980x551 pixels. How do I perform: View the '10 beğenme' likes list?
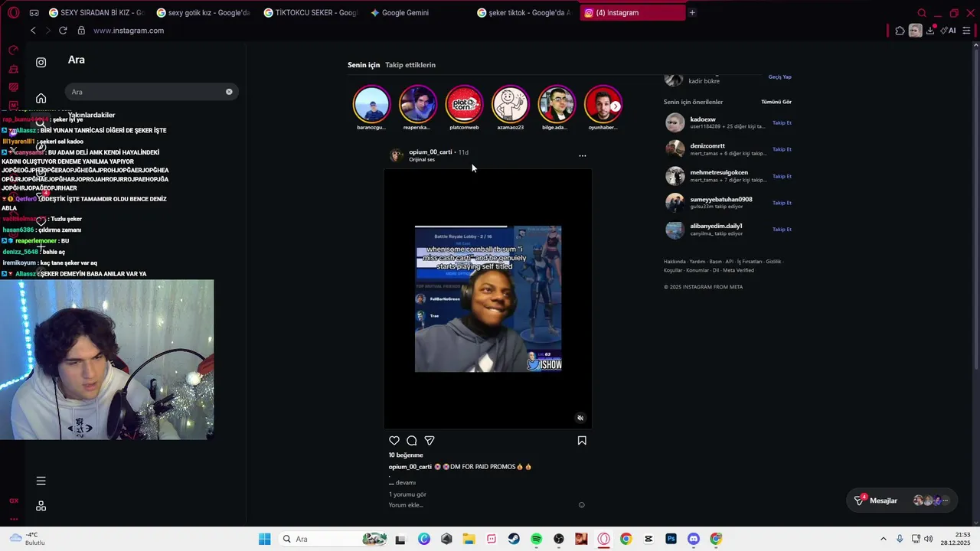[406, 455]
